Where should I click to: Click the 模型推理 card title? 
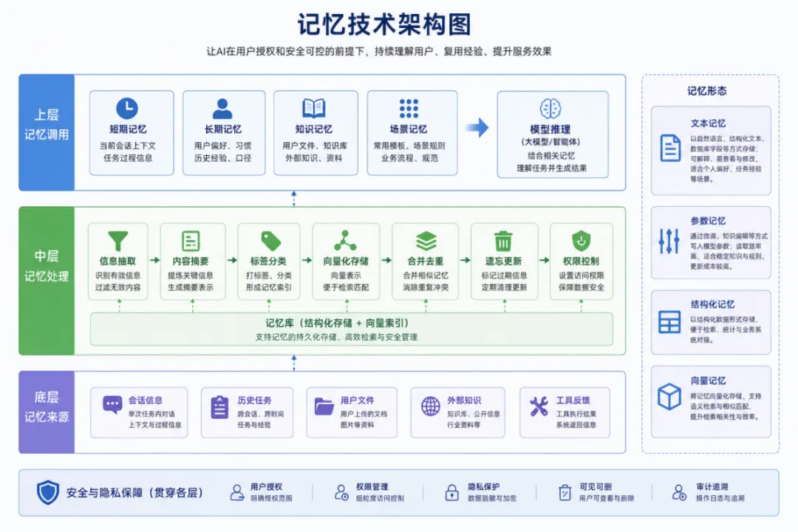coord(550,129)
